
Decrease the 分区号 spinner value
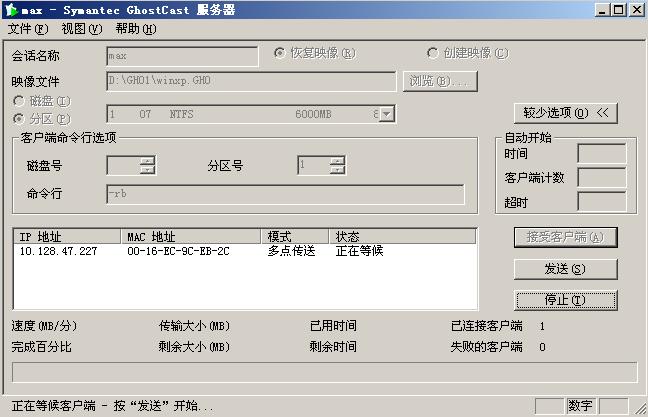[338, 169]
